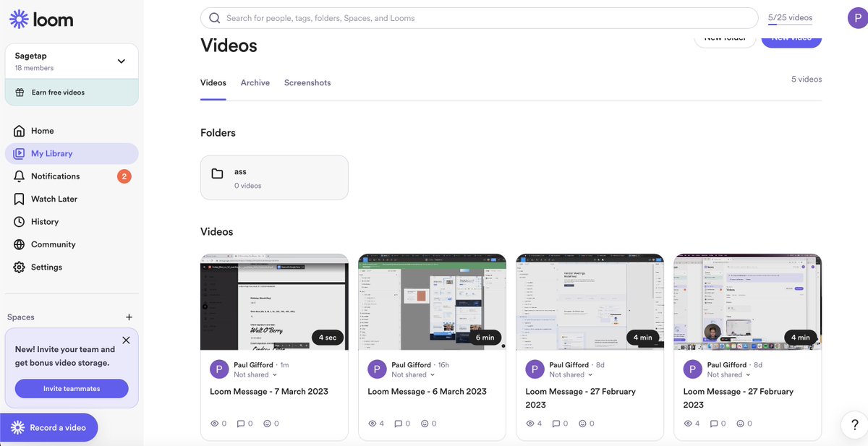Open Loom Message - 6 March 2023 title
The width and height of the screenshot is (868, 446).
(x=427, y=392)
